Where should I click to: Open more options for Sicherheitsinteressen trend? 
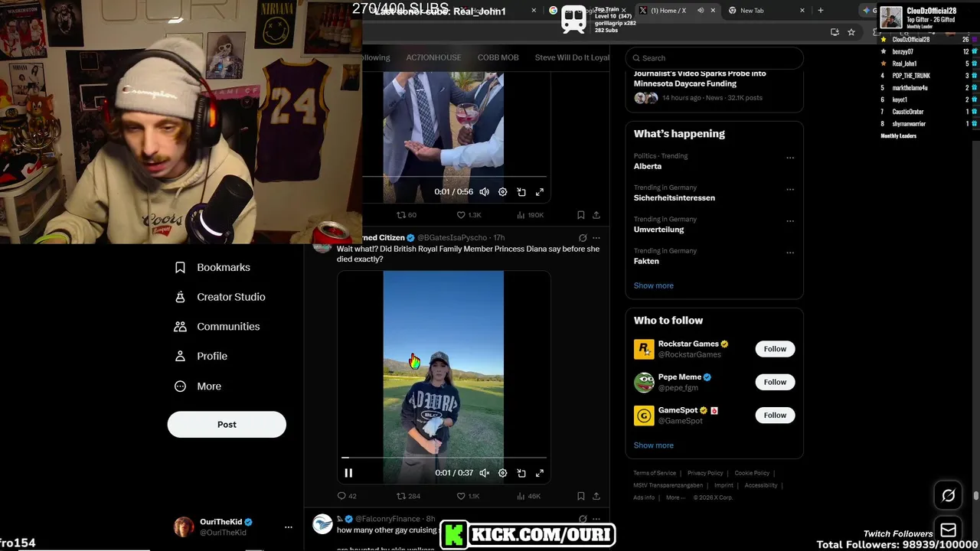pyautogui.click(x=790, y=189)
